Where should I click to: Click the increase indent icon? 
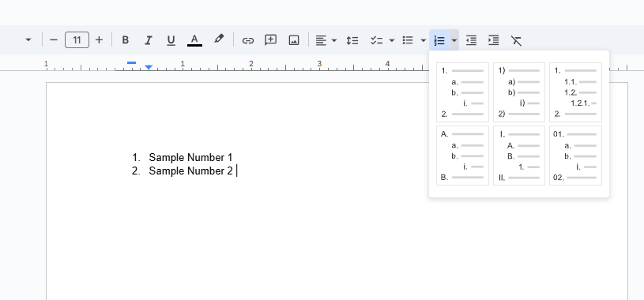click(493, 40)
